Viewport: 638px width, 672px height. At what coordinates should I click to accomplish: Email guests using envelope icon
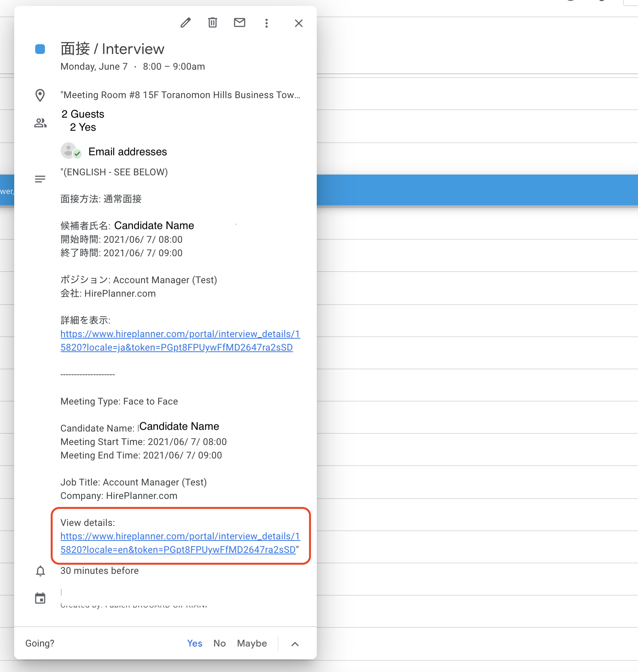click(x=240, y=23)
